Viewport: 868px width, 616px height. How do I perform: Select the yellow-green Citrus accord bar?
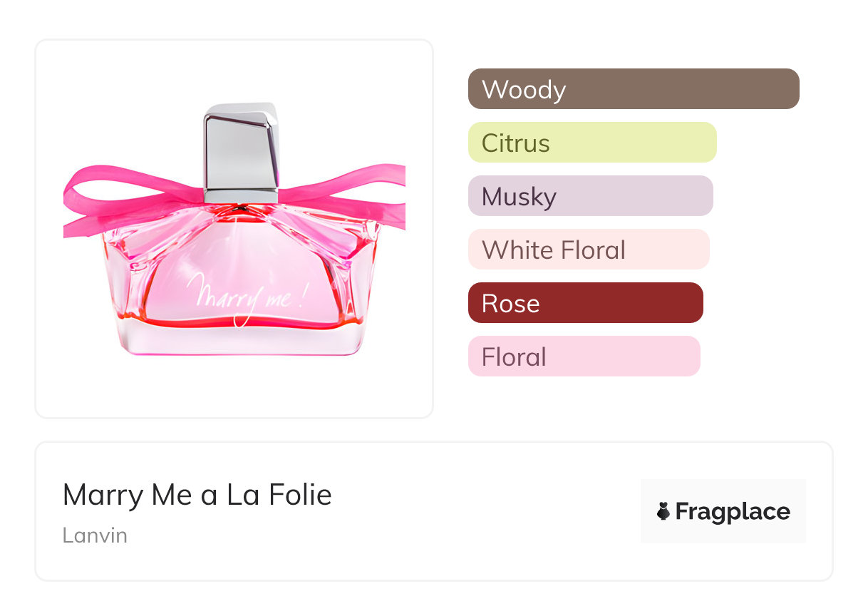591,143
